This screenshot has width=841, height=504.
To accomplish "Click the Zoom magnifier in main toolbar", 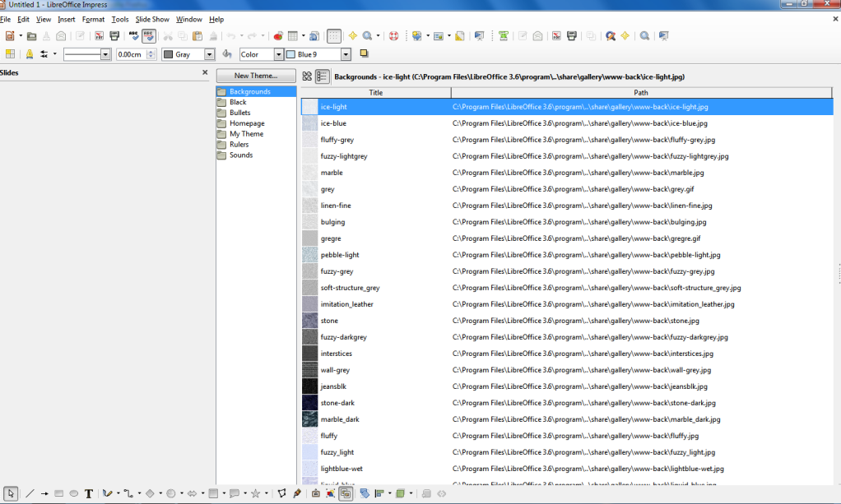I will [367, 36].
